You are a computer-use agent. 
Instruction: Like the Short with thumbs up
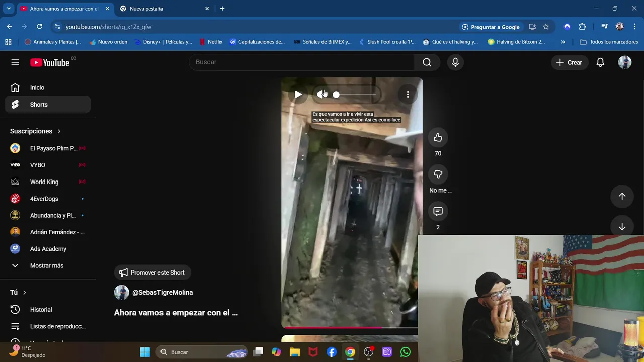[438, 137]
